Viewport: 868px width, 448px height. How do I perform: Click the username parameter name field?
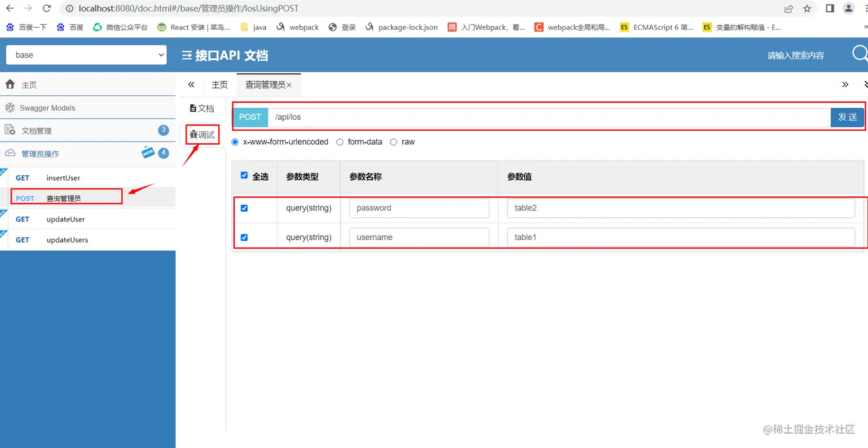419,237
